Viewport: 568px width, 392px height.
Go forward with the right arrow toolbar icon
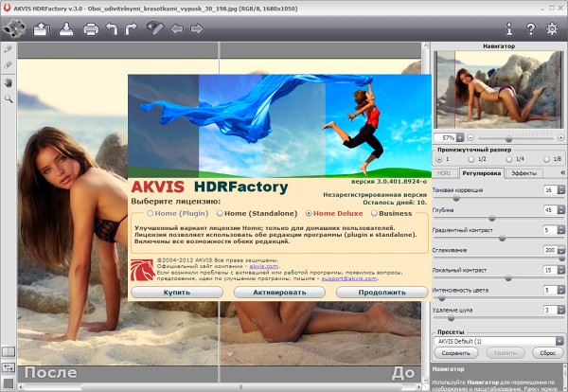[197, 29]
